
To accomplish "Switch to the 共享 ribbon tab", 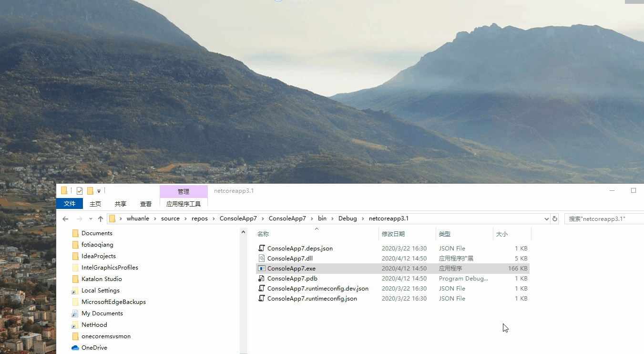I will [x=121, y=204].
